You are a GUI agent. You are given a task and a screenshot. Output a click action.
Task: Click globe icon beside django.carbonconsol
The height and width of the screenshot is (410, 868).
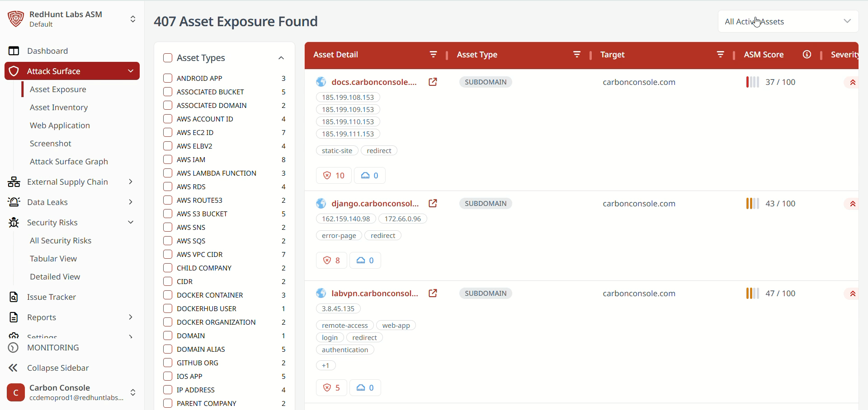coord(321,203)
